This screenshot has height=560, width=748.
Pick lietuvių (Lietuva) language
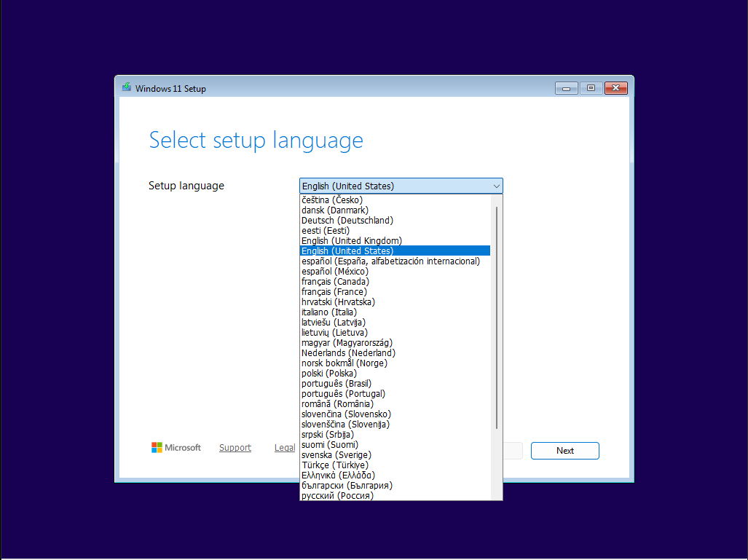coord(395,333)
